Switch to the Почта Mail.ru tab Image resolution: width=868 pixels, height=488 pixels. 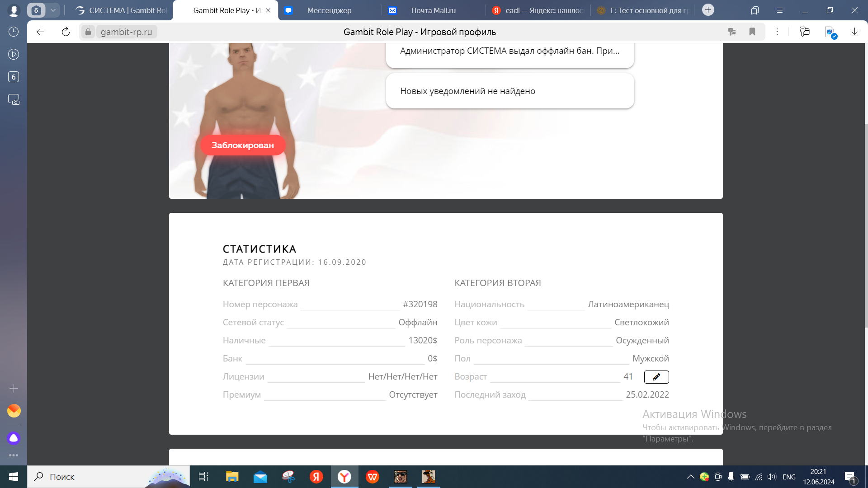[433, 10]
